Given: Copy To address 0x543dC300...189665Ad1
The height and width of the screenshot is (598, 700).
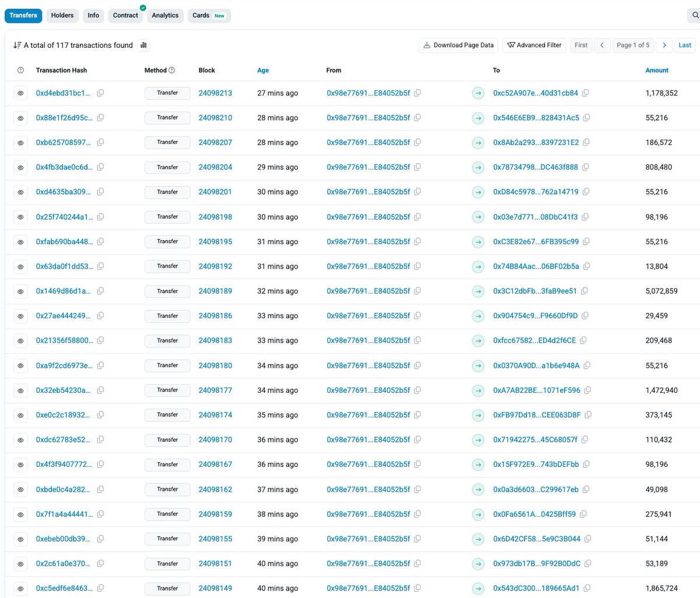Looking at the screenshot, I should [x=587, y=588].
